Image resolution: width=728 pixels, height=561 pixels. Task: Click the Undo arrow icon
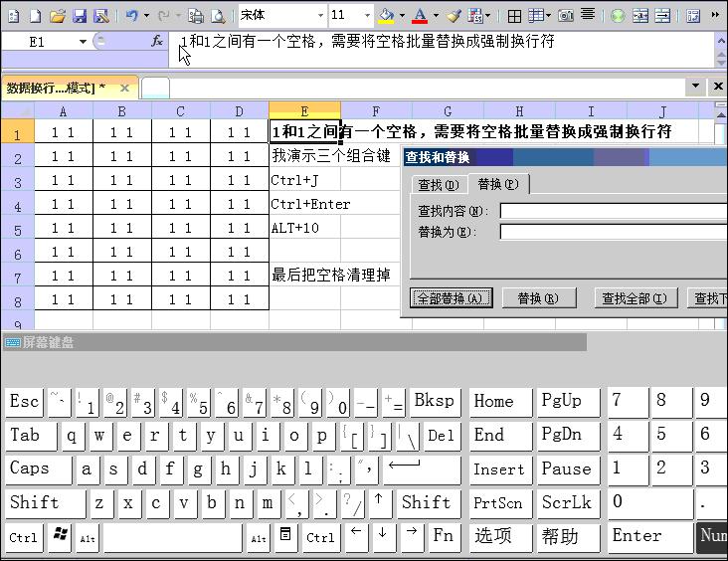(x=132, y=16)
